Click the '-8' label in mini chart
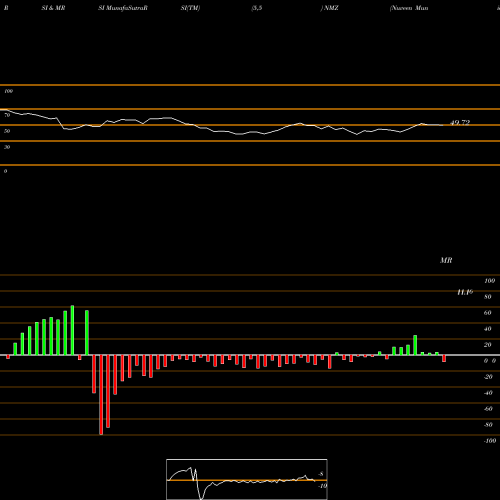This screenshot has width=500, height=500. pos(321,474)
